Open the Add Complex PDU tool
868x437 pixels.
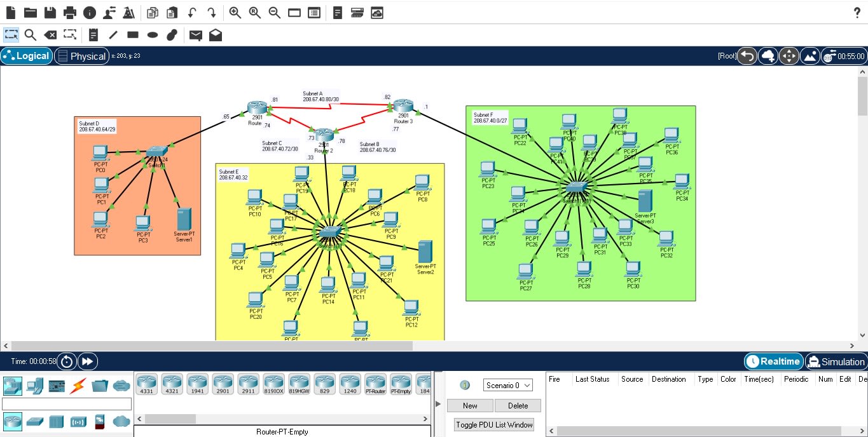(x=215, y=35)
